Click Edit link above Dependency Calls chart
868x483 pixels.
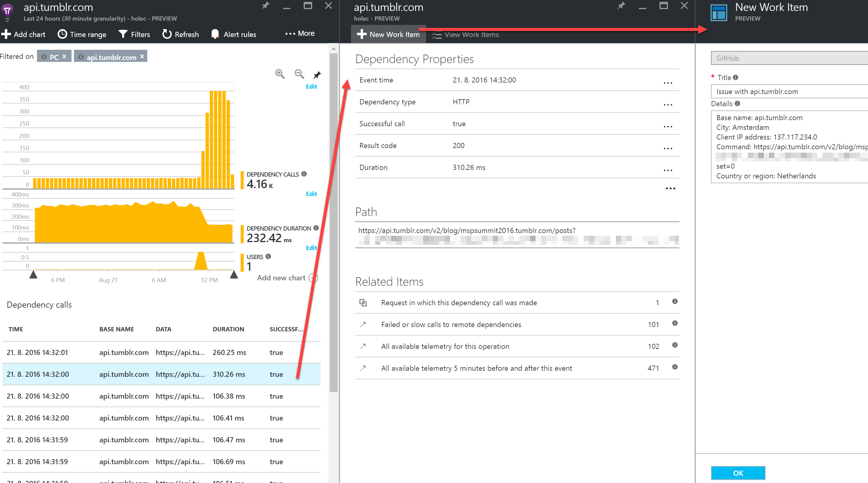[x=311, y=87]
